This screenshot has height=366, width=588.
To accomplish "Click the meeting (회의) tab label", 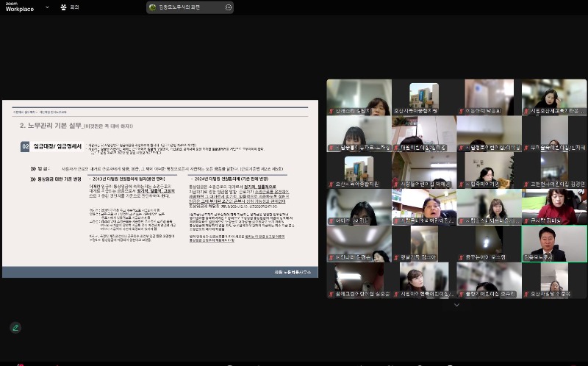I will (x=75, y=7).
